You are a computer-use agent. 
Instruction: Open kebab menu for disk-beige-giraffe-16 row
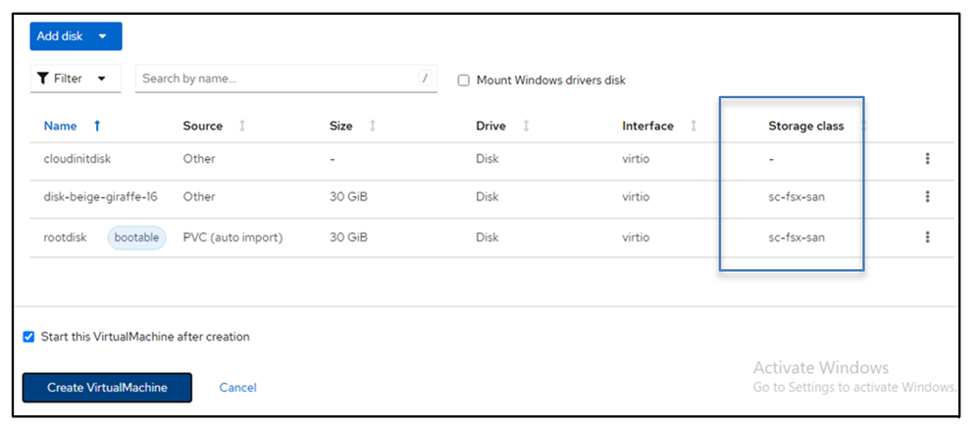click(927, 197)
